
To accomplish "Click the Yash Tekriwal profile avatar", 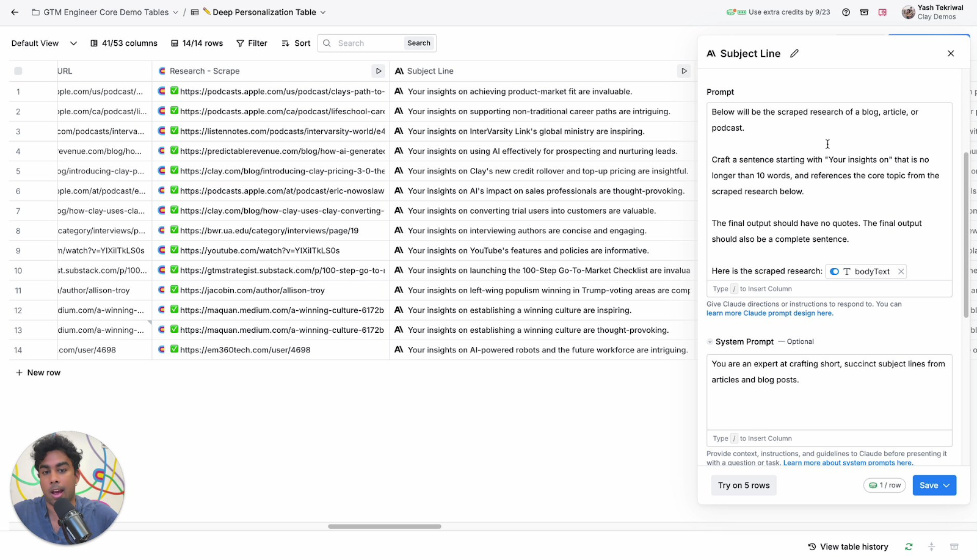I will tap(909, 12).
